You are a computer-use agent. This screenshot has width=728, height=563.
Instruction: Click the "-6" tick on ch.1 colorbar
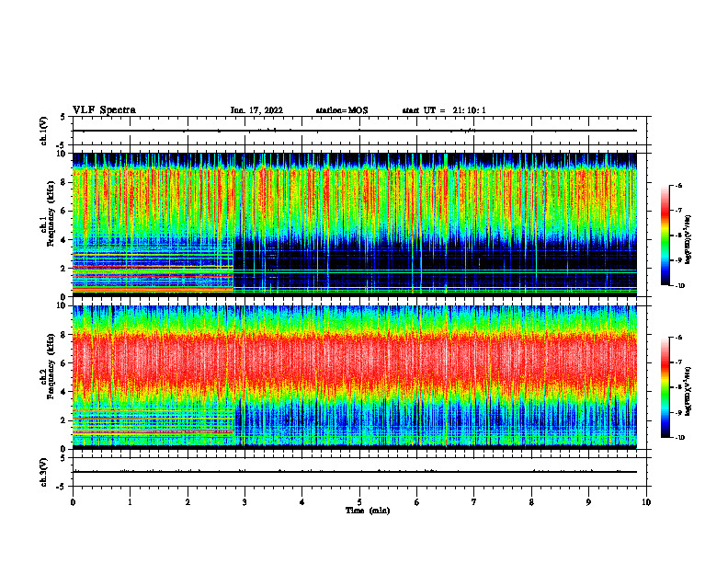tap(678, 185)
